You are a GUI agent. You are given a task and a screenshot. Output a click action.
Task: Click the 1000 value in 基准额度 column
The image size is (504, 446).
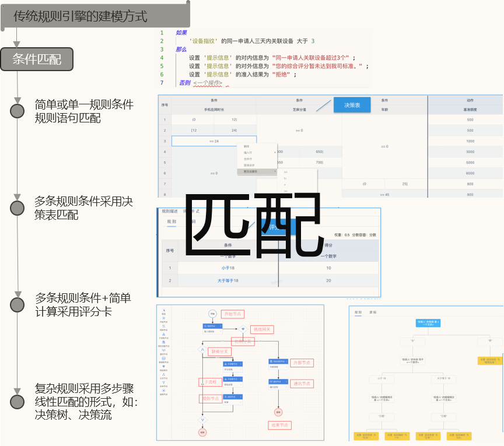(470, 141)
